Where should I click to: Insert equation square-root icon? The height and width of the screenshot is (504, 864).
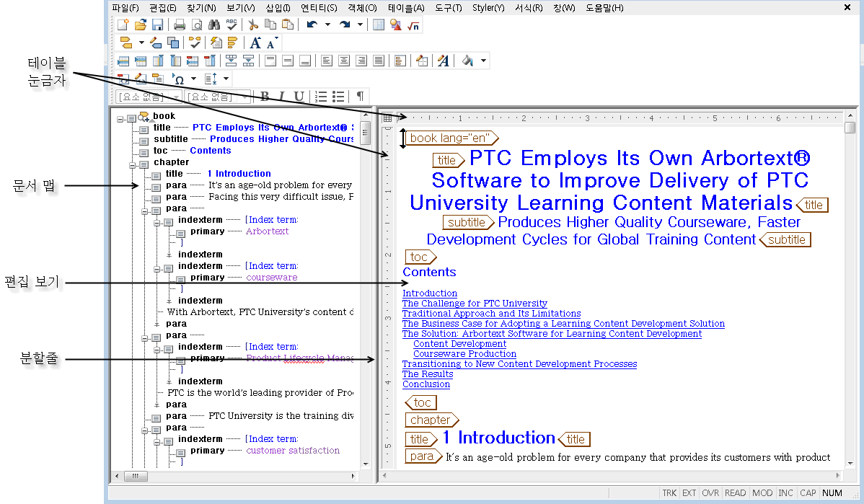[413, 25]
